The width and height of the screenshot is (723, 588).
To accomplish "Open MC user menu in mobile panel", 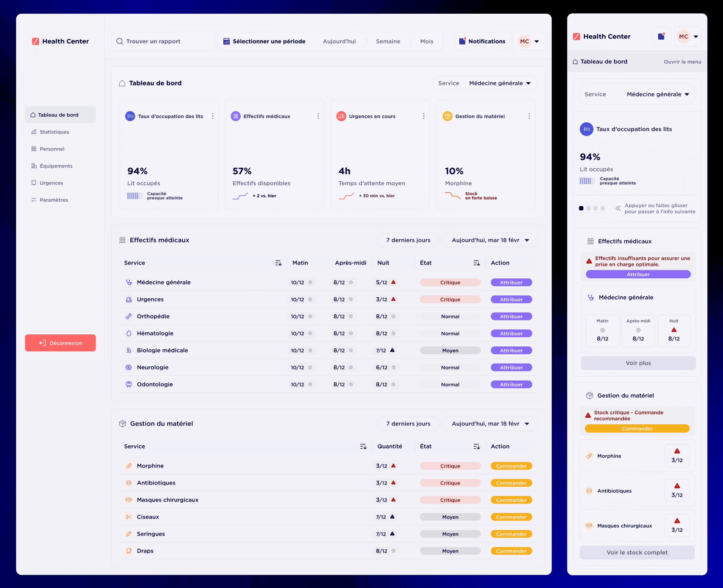I will 688,36.
